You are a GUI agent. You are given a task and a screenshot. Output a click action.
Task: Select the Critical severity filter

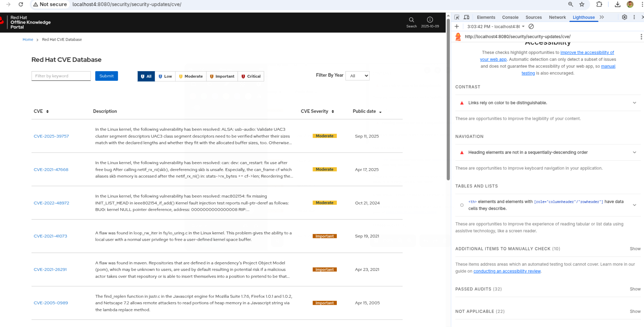tap(251, 76)
